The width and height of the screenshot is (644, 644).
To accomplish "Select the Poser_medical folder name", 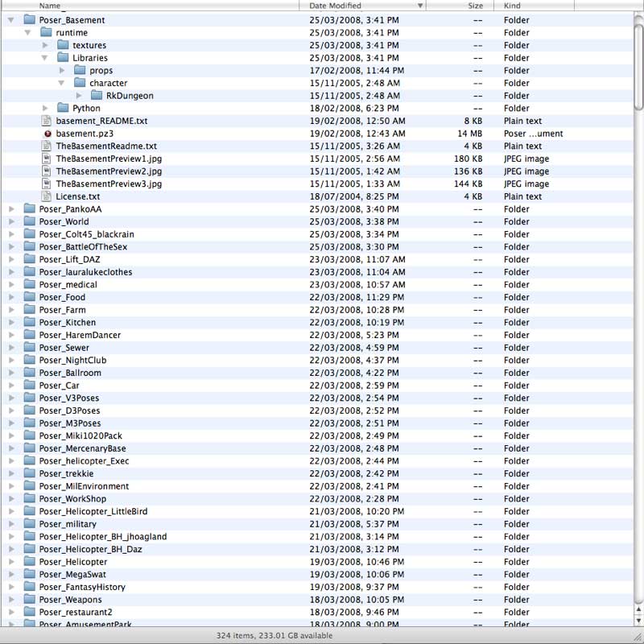I will [68, 285].
